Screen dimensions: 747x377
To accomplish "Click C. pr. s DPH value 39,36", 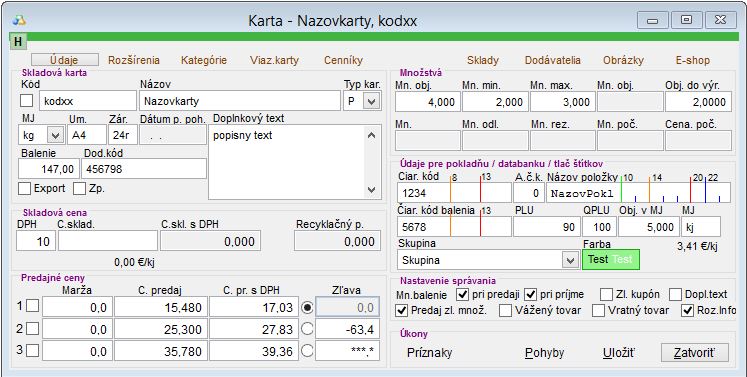I will click(254, 351).
